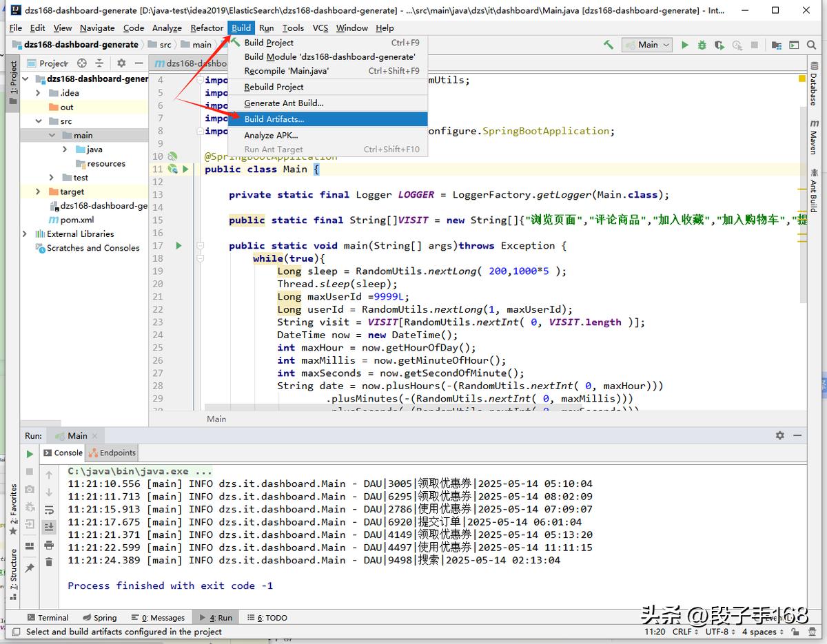
Task: Click the down arrow in the console gutter
Action: 49,492
